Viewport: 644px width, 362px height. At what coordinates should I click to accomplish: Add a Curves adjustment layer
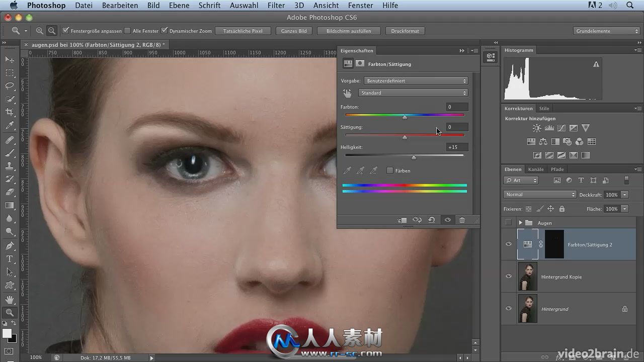coord(561,128)
